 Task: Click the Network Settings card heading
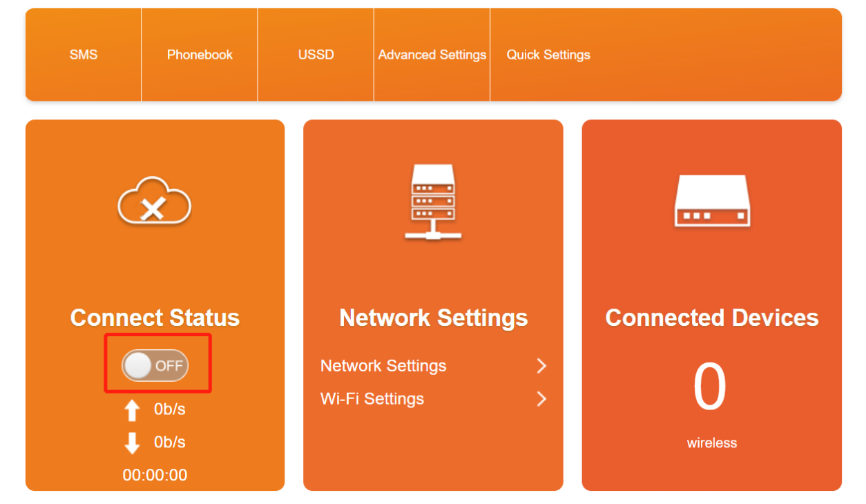[x=434, y=318]
